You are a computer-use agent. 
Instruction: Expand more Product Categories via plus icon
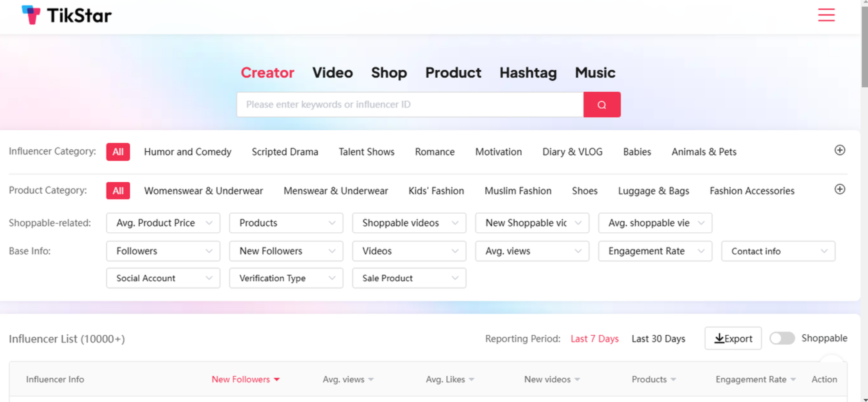(x=840, y=189)
